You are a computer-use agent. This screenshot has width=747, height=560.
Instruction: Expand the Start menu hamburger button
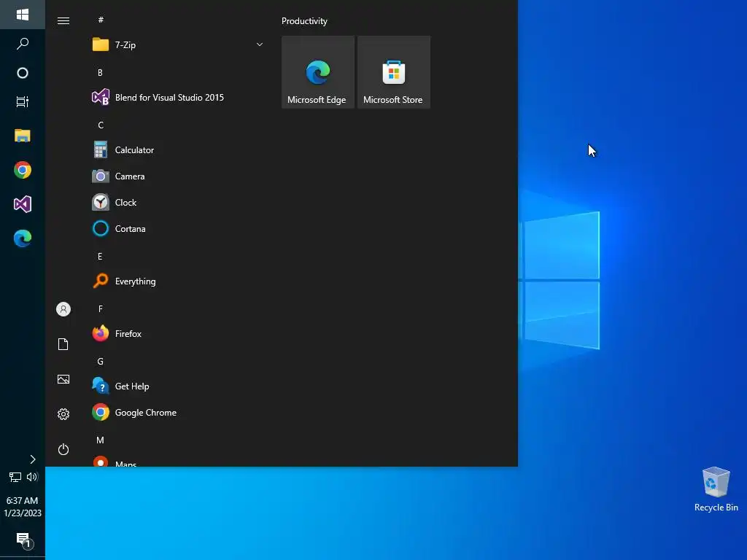(x=63, y=20)
